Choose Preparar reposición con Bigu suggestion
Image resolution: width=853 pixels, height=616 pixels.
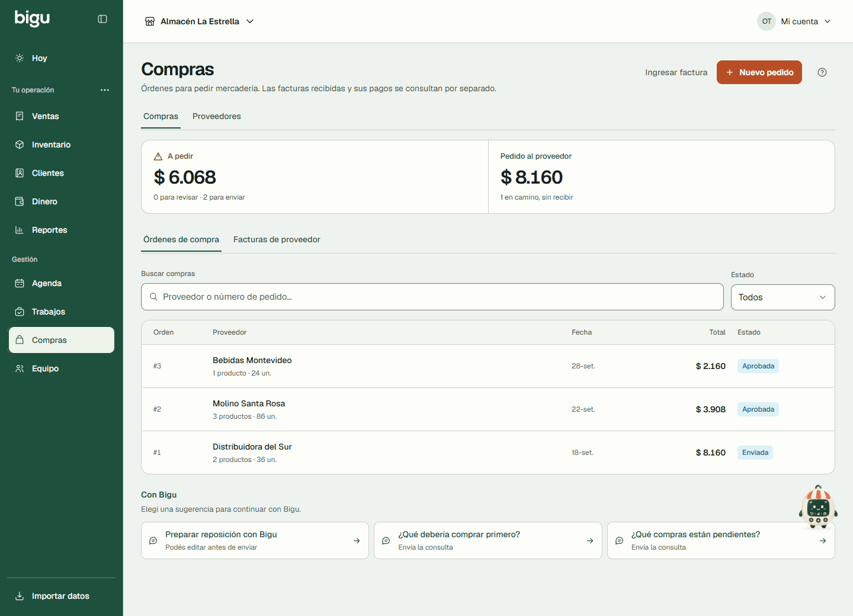coord(255,540)
